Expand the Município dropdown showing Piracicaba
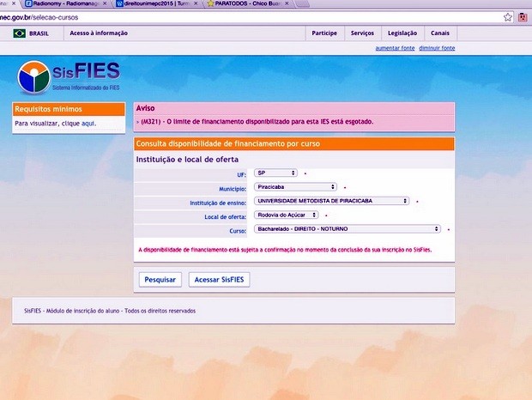This screenshot has height=400, width=532. pos(296,186)
